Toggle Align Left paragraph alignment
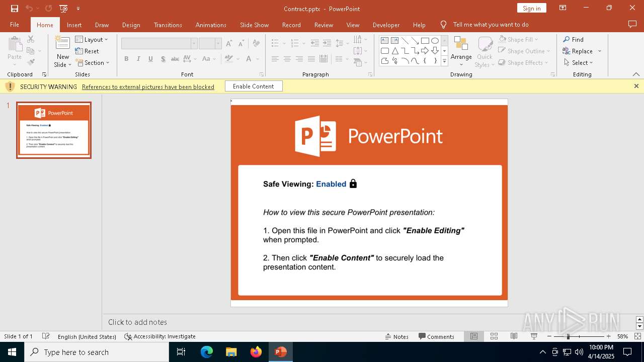644x362 pixels. click(275, 59)
